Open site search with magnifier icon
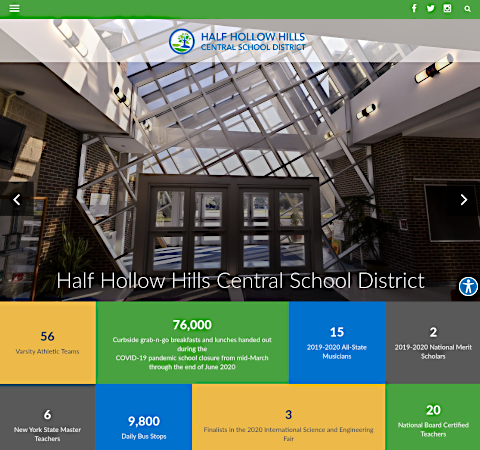The width and height of the screenshot is (480, 450). coord(467,9)
